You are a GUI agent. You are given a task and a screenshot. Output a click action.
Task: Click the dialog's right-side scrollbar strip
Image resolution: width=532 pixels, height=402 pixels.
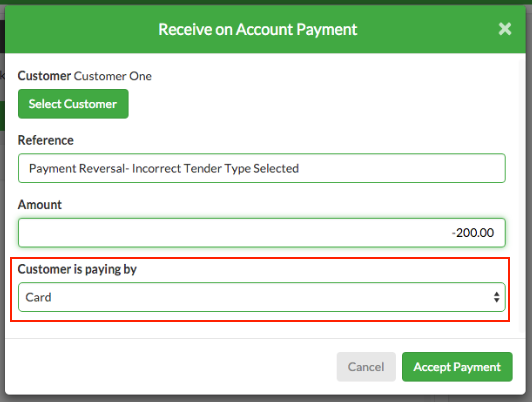tap(522, 195)
